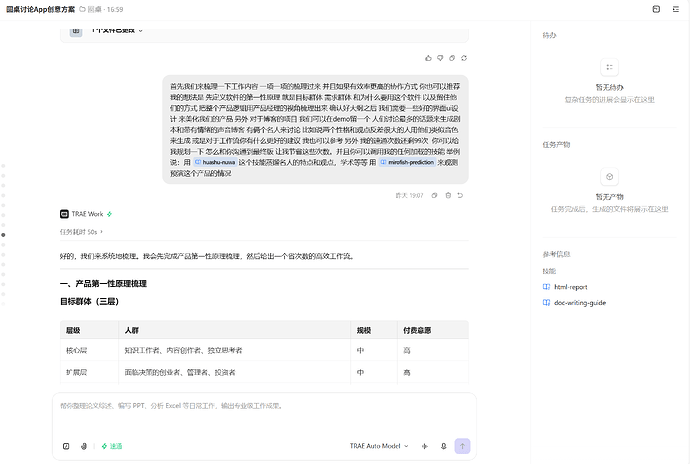Open the doc-writing-guide skill reference
Screen dimensions: 690x464
(580, 303)
